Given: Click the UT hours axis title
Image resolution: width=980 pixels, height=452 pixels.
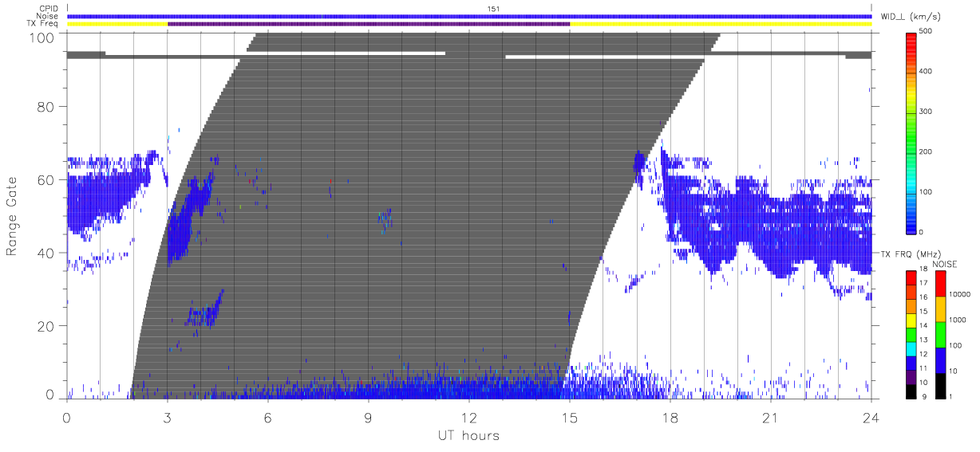Looking at the screenshot, I should point(468,435).
